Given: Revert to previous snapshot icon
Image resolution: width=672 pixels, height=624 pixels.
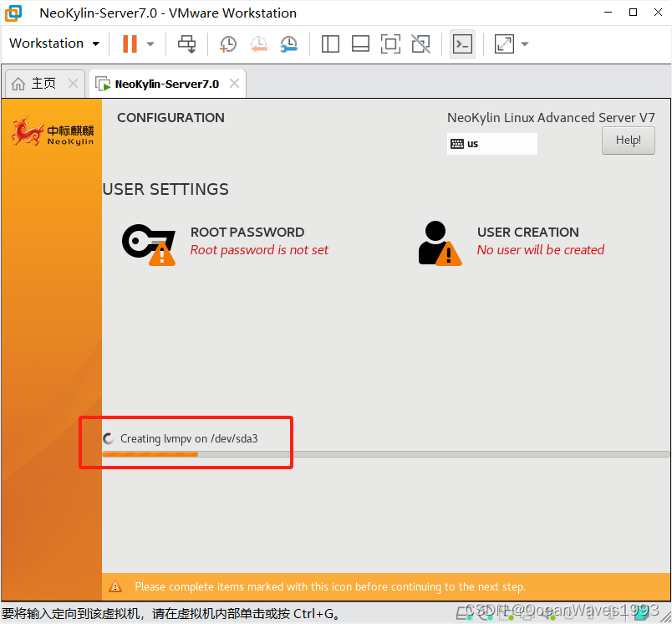Looking at the screenshot, I should pos(259,43).
